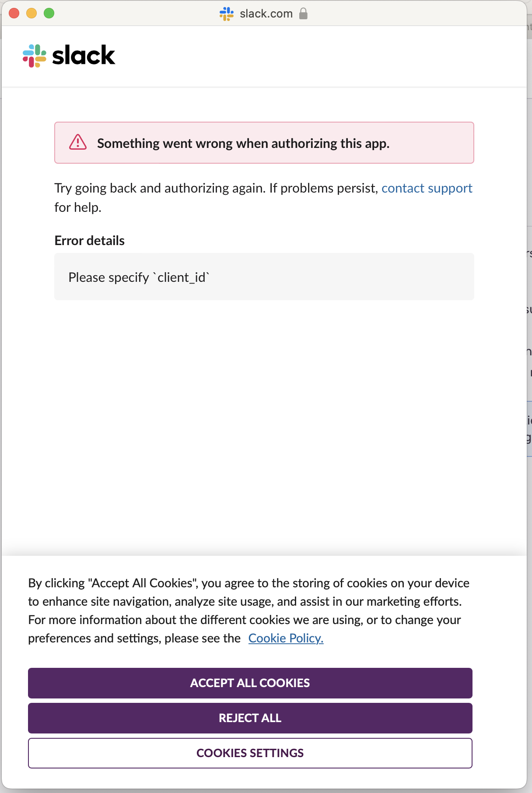This screenshot has width=532, height=793.
Task: Click the red warning triangle icon
Action: [78, 143]
